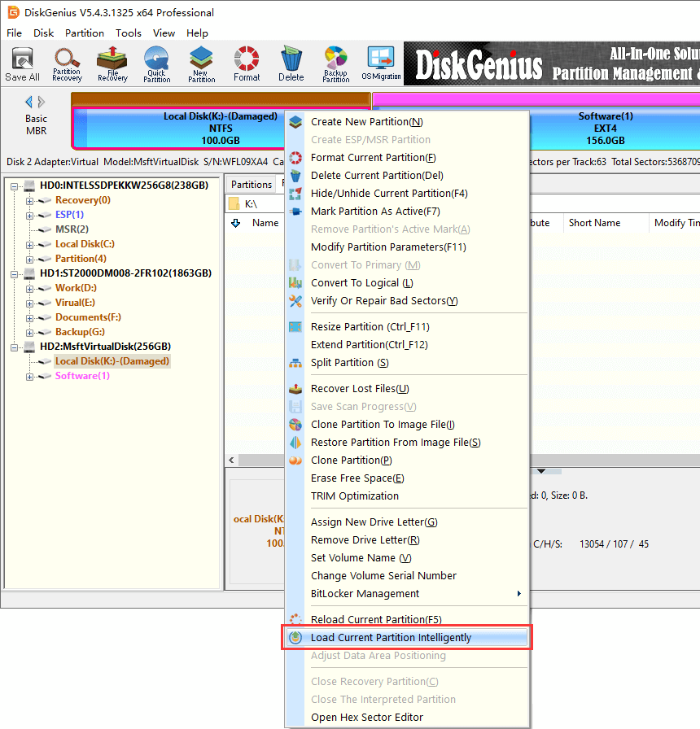Viewport: 700px width, 729px height.
Task: Select Load Current Partition Intelligently
Action: (391, 638)
